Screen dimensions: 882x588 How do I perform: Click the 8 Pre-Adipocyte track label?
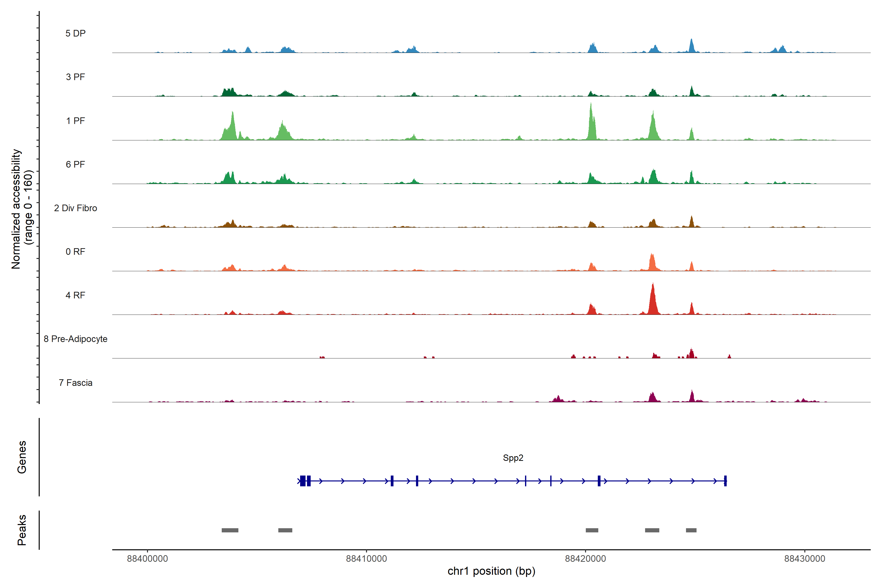pyautogui.click(x=75, y=339)
